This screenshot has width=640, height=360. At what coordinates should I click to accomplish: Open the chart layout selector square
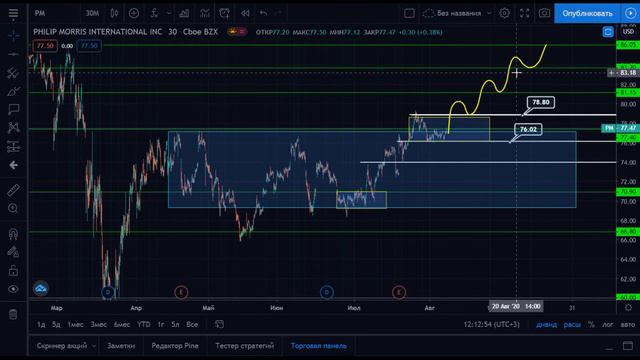click(409, 13)
